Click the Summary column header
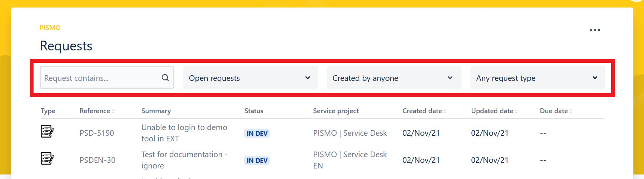Screen dimensions: 644x179 [156, 111]
